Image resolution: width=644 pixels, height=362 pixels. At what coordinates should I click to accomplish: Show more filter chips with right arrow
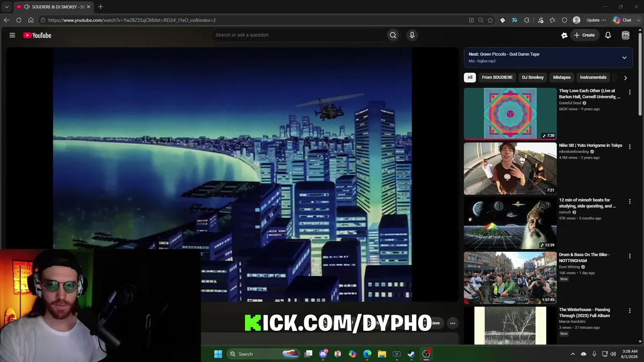coord(625,78)
